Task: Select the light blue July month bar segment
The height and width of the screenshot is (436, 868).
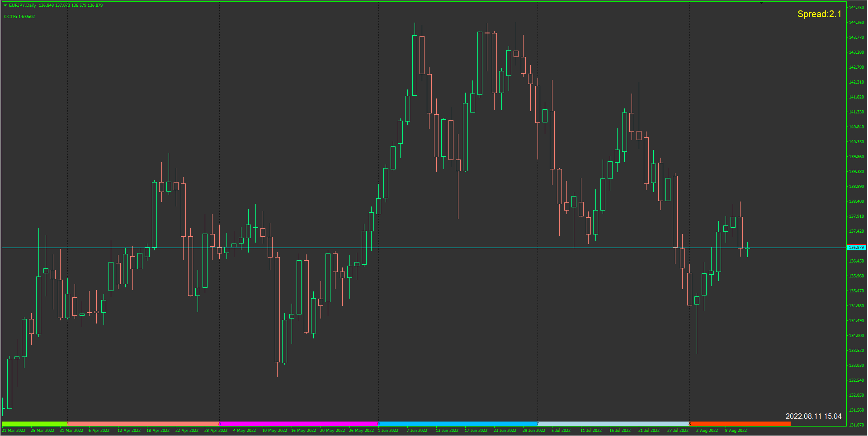Action: click(x=613, y=424)
